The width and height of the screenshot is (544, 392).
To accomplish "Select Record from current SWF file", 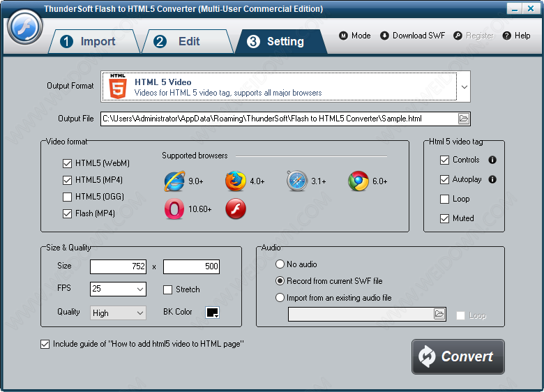I will pyautogui.click(x=280, y=281).
